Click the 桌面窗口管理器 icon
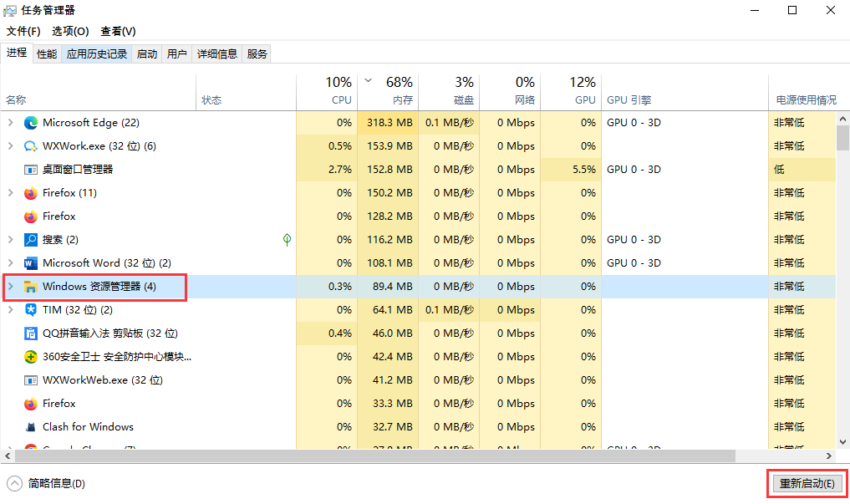Image resolution: width=850 pixels, height=504 pixels. point(30,169)
